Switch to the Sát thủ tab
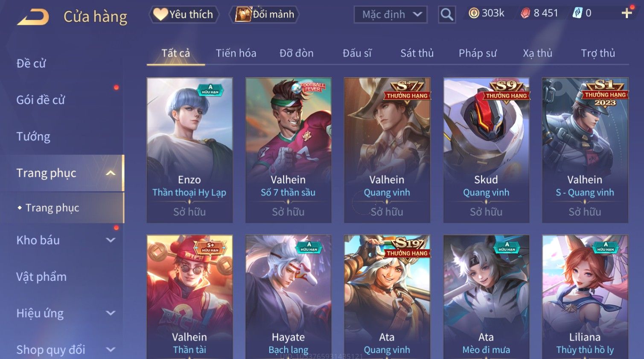 point(417,53)
